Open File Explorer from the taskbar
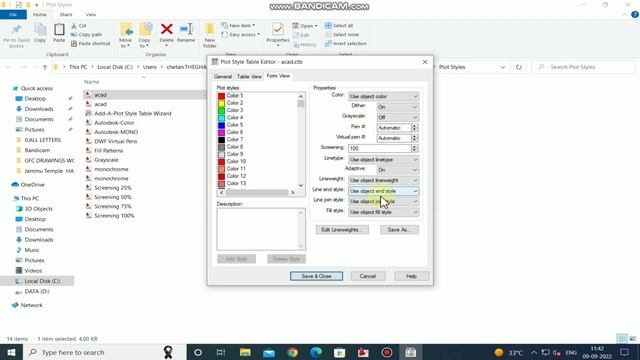Screen dimensions: 640x360 pos(245,352)
